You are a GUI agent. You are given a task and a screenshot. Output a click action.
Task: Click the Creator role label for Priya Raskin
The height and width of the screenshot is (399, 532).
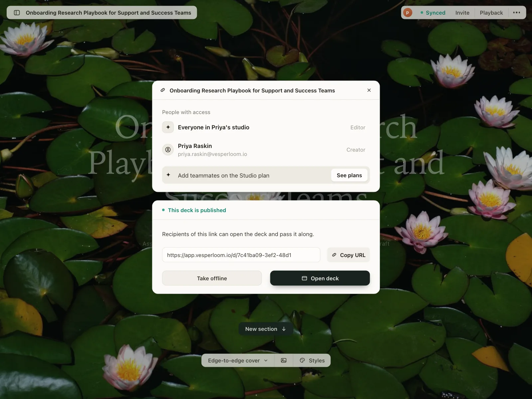coord(356,150)
